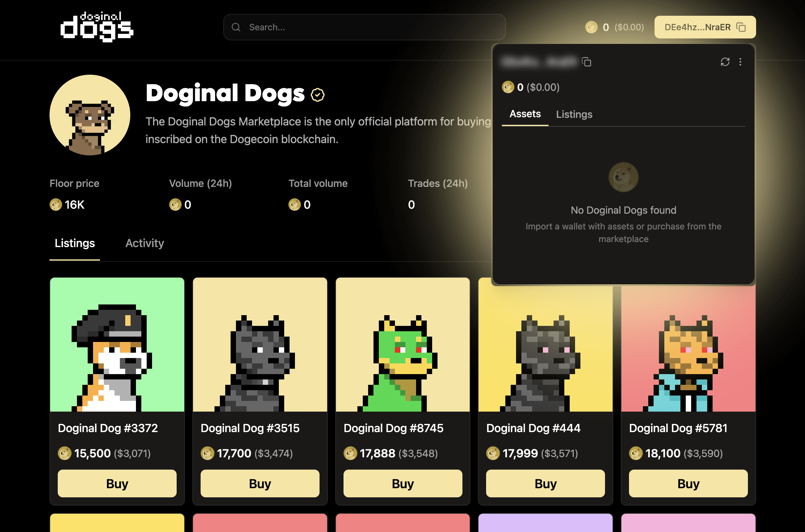The width and height of the screenshot is (805, 532).
Task: Switch to Listings tab in wallet panel
Action: [574, 114]
